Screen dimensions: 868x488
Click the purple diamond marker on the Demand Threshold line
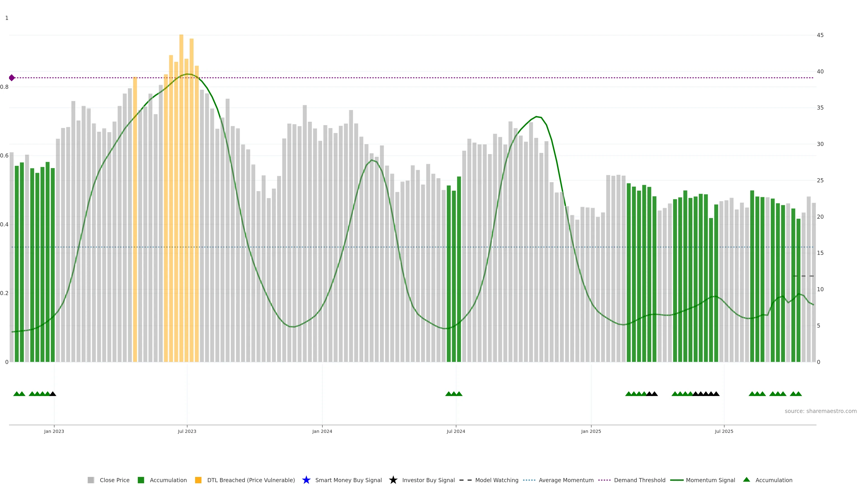[x=12, y=78]
